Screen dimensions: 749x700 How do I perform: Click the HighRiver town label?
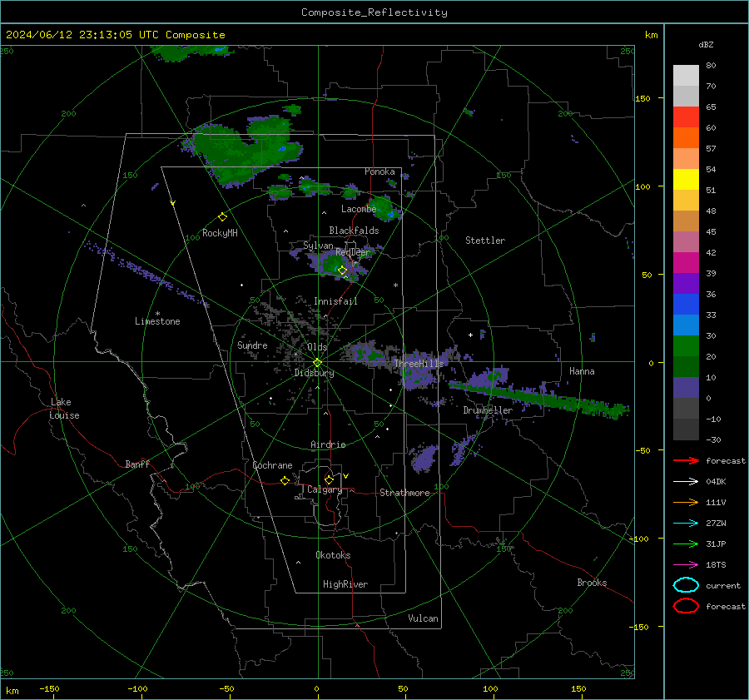point(345,584)
